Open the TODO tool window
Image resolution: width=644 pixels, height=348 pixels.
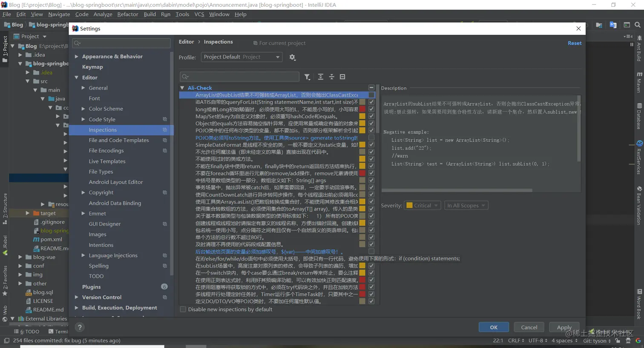[26, 331]
